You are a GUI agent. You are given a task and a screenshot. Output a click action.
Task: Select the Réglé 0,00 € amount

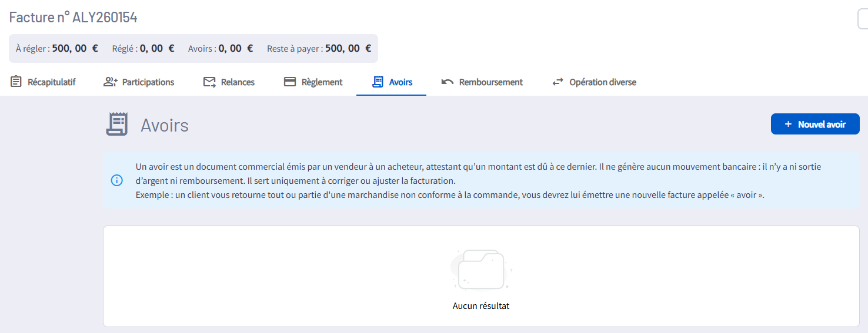(x=157, y=49)
